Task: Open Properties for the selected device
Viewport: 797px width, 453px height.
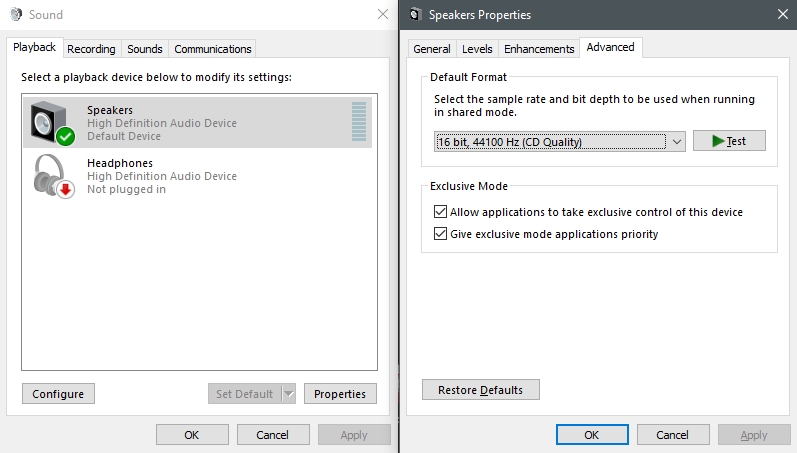Action: (x=340, y=394)
